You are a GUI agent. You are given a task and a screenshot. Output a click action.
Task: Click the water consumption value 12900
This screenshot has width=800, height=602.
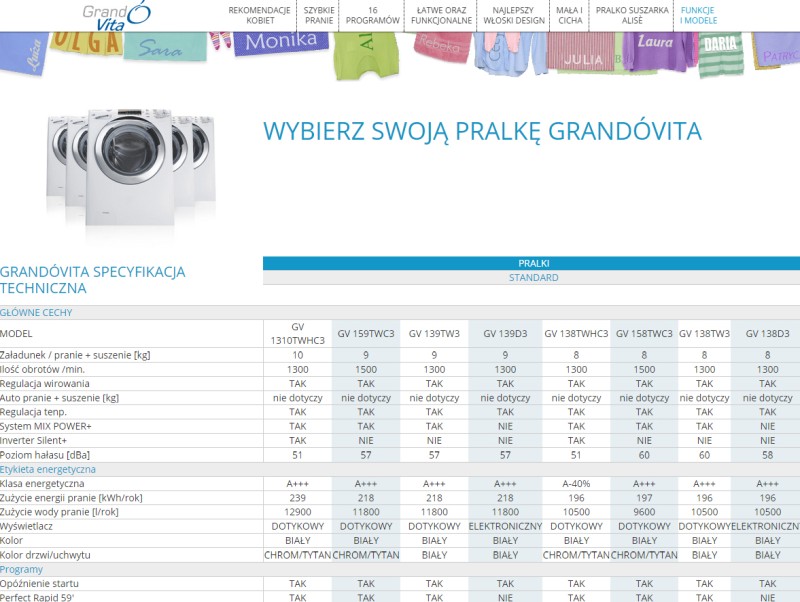[297, 512]
